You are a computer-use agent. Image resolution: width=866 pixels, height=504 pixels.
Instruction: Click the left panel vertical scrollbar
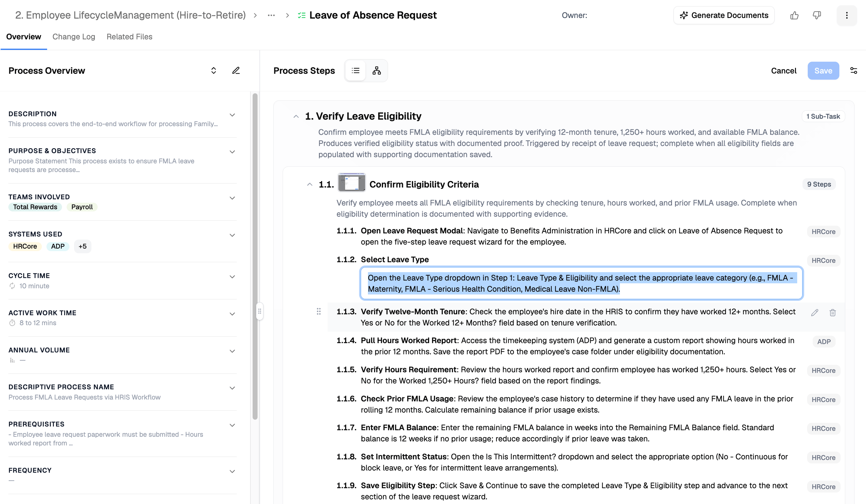[255, 256]
